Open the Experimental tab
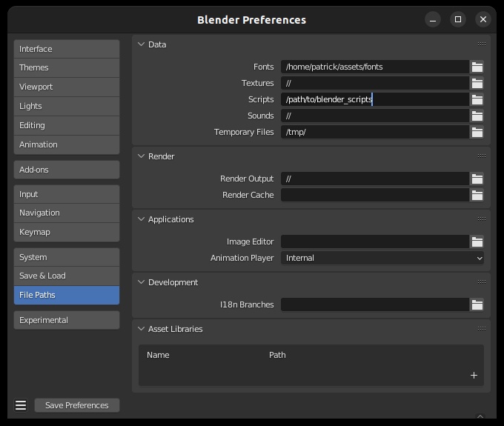The width and height of the screenshot is (504, 426). (67, 320)
